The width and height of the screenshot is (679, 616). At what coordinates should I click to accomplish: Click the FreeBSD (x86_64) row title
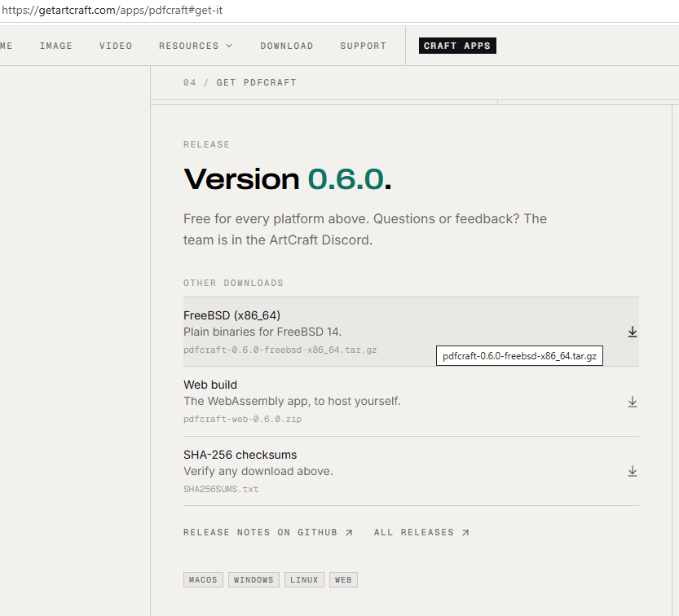[x=231, y=315]
